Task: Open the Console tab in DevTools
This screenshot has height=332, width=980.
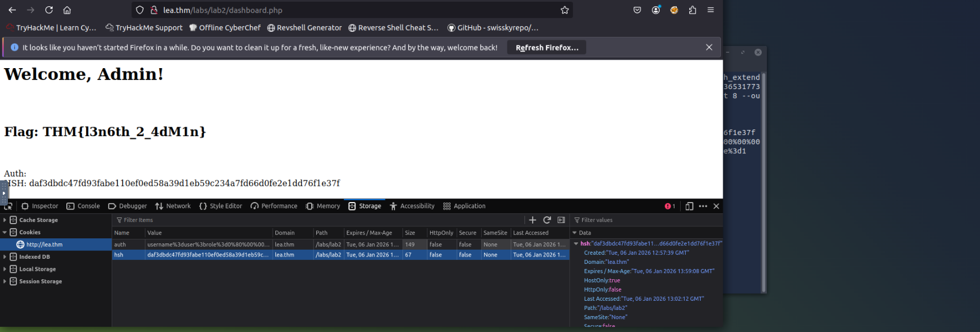Action: [83, 206]
